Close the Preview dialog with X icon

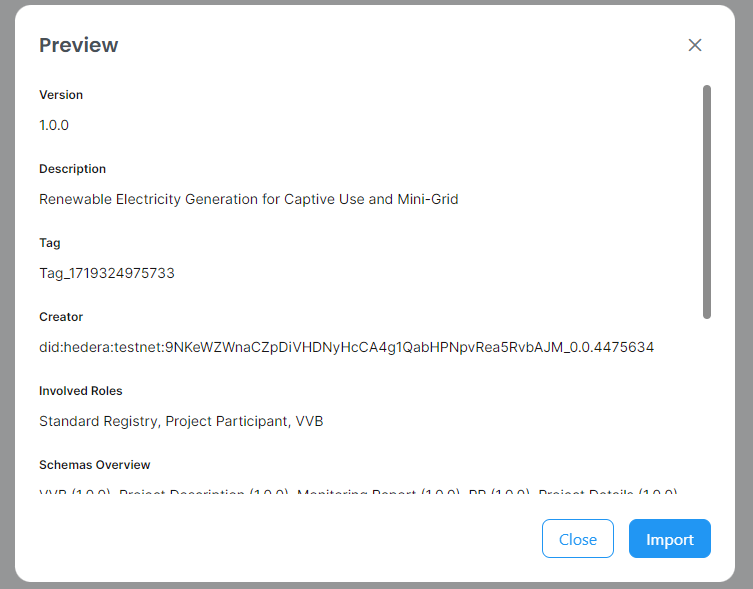click(x=695, y=45)
